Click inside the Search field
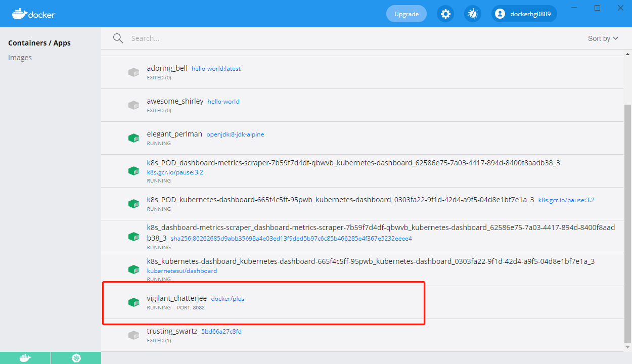The width and height of the screenshot is (632, 364). [x=202, y=38]
